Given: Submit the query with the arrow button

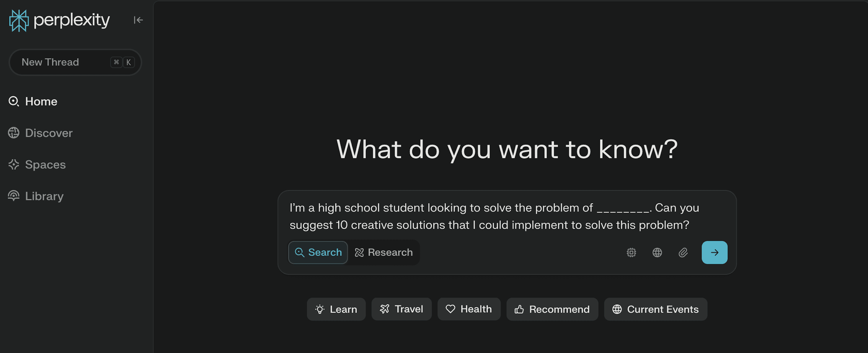Looking at the screenshot, I should 714,252.
